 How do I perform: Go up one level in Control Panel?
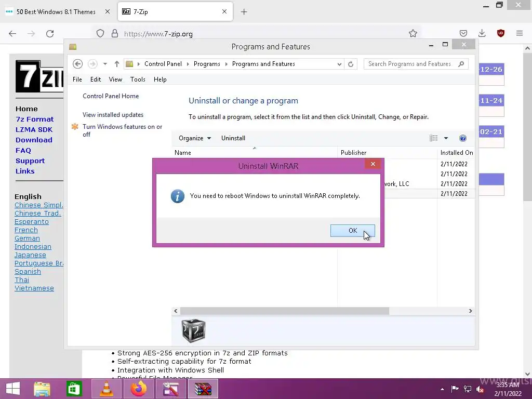(x=117, y=64)
